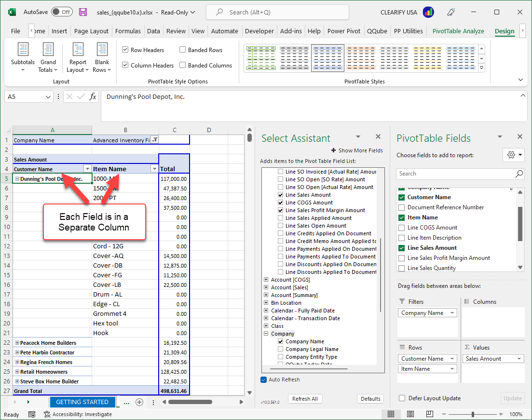The width and height of the screenshot is (532, 420).
Task: Switch to Normal view in status bar
Action: pos(391,414)
